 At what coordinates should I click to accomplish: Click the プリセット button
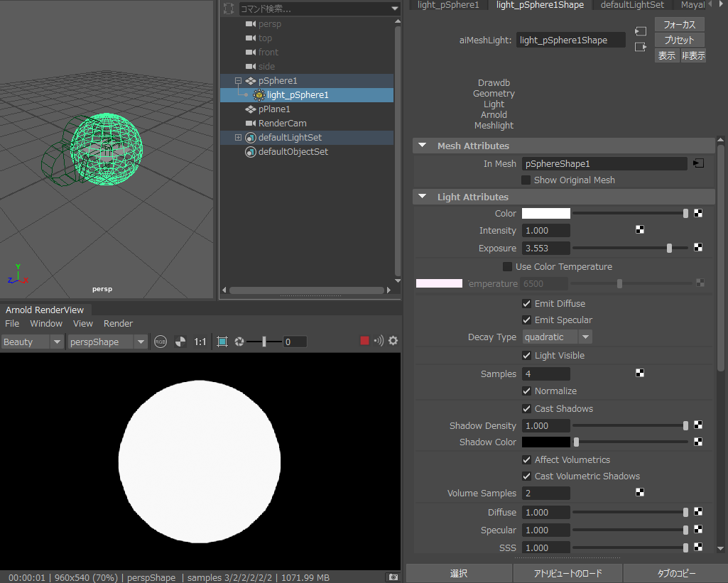click(x=679, y=40)
